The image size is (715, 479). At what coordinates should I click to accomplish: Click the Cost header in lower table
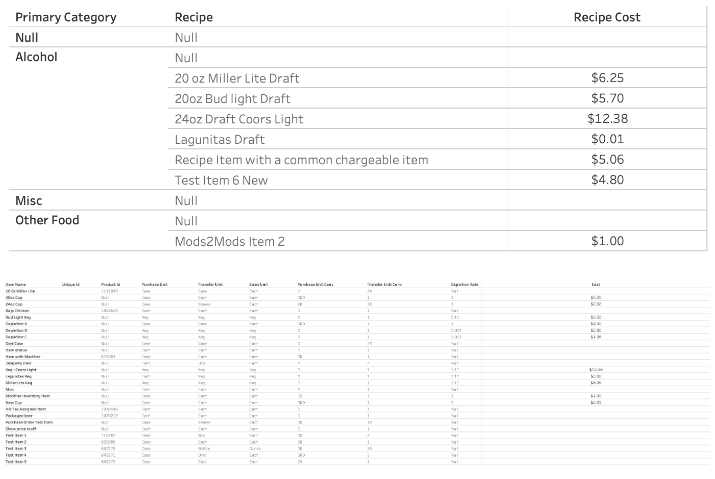[x=595, y=284]
